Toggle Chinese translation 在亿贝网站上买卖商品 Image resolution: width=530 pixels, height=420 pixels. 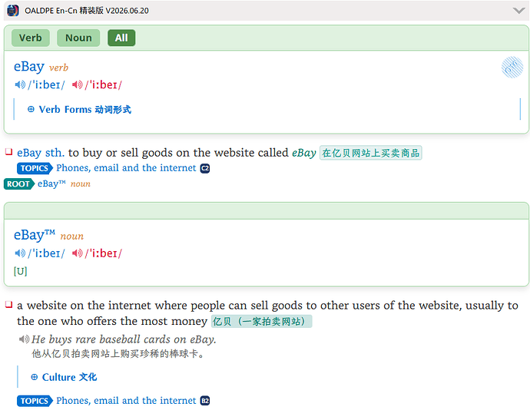click(x=370, y=153)
